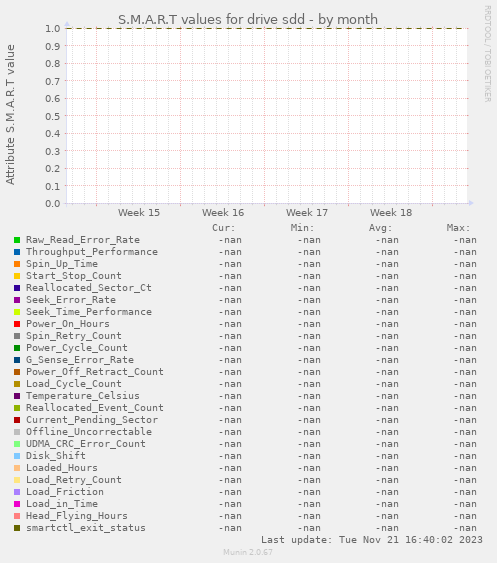Click the UDMA_CRC_Error_Count legend entry
The height and width of the screenshot is (563, 497).
pos(86,444)
